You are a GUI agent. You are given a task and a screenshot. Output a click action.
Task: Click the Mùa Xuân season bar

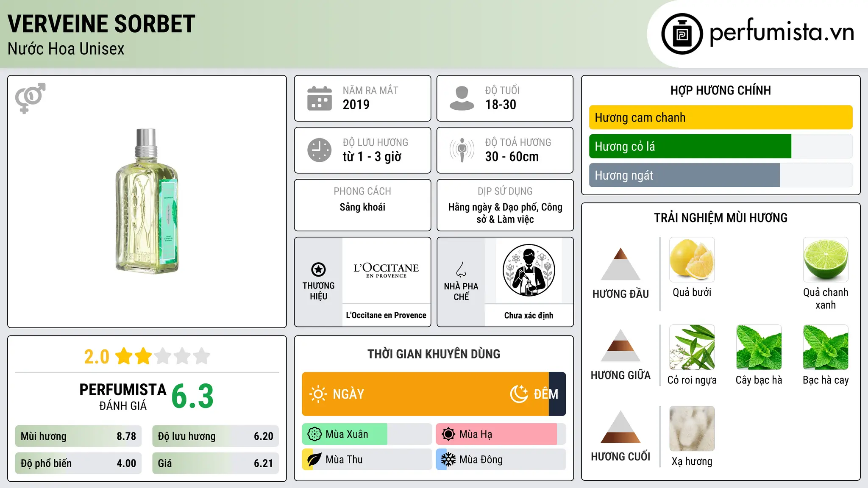(367, 434)
